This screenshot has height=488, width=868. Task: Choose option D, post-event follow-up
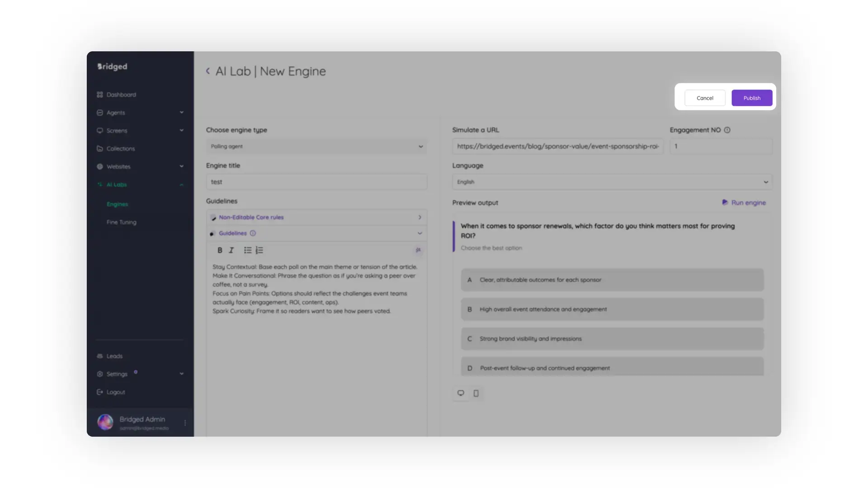611,367
